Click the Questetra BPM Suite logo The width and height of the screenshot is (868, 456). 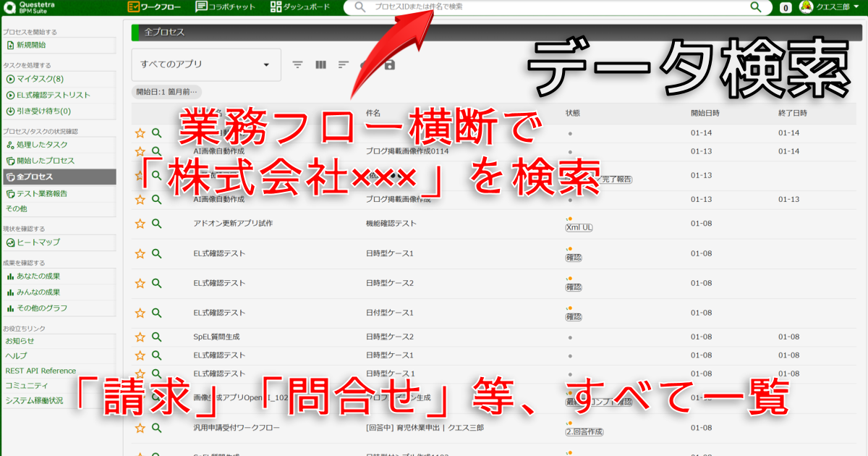pos(29,7)
